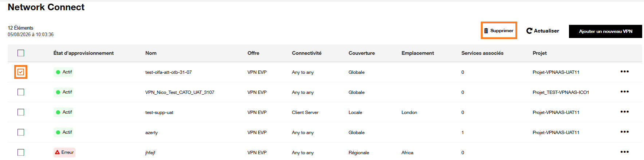The height and width of the screenshot is (160, 644).
Task: Sort by the Nom column header
Action: pos(151,53)
